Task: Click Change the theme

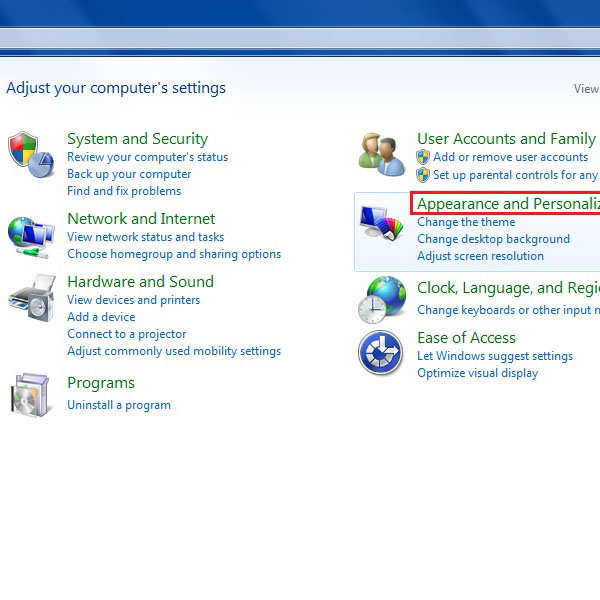Action: pyautogui.click(x=466, y=222)
